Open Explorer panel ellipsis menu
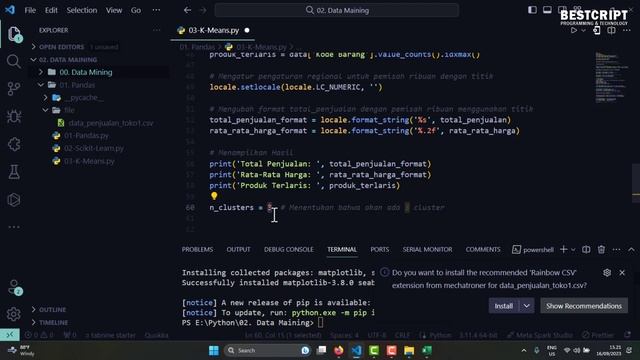Screen dimensions: 640x360 point(157,30)
